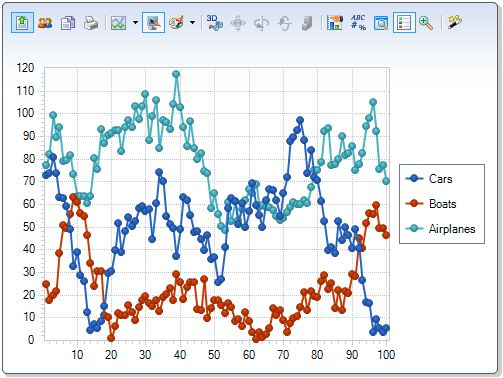The image size is (503, 378).
Task: Copy the chart to the clipboard
Action: click(x=68, y=23)
